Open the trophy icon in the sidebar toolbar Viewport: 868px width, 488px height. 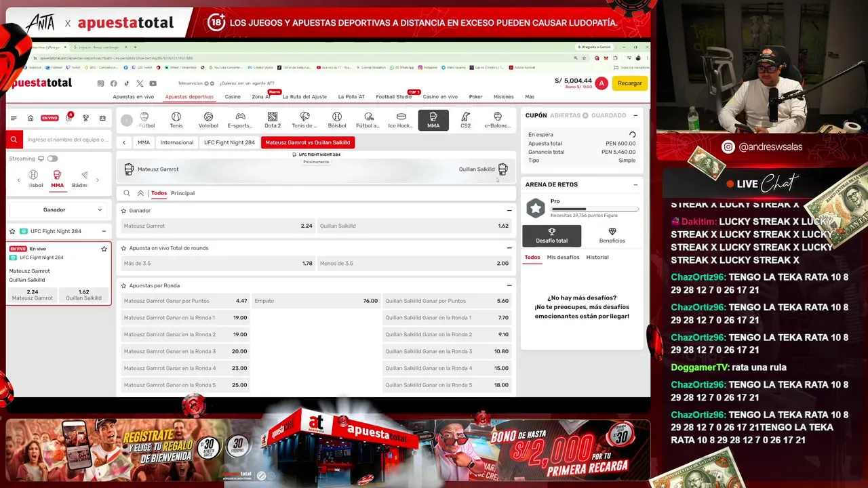coord(85,118)
